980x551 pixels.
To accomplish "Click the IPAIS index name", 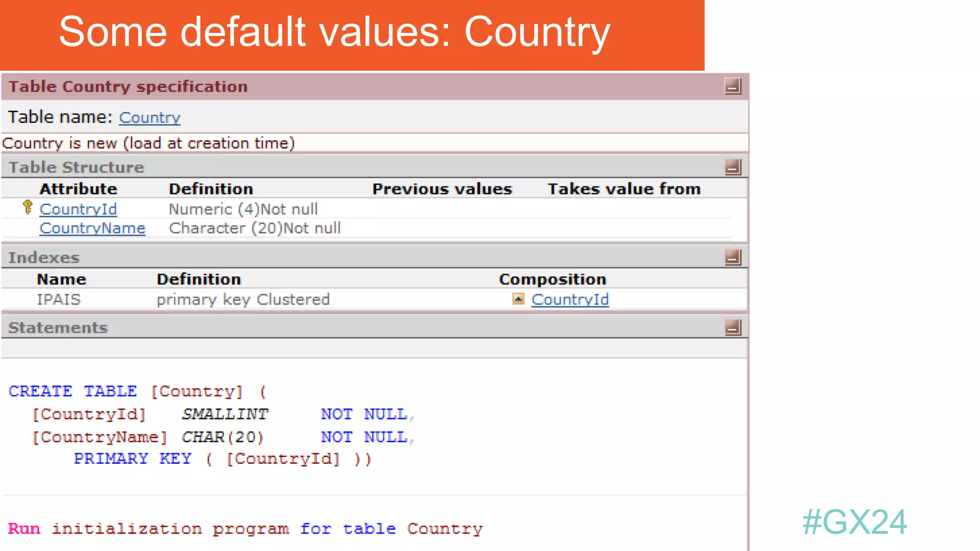I will pyautogui.click(x=59, y=299).
